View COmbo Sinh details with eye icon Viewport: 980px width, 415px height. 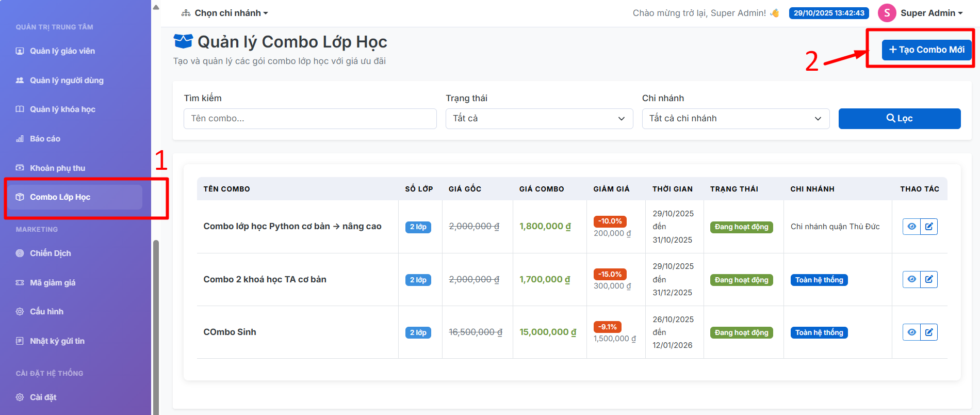click(911, 332)
